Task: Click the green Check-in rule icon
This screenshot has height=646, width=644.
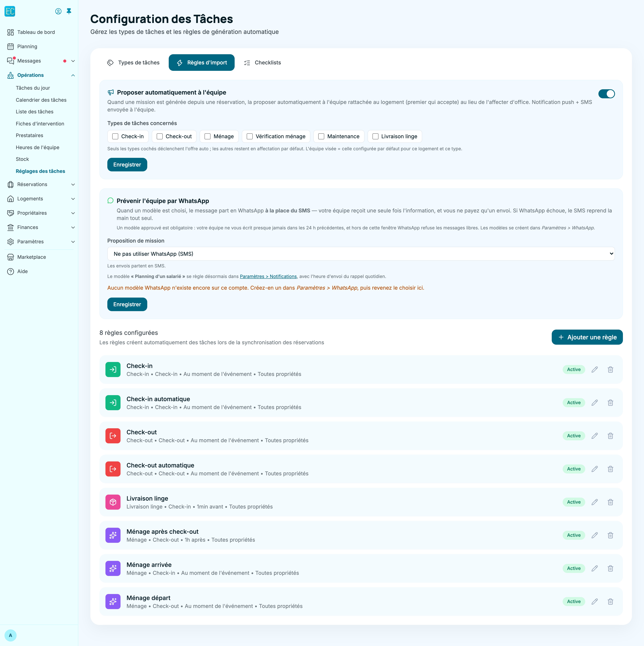Action: tap(113, 370)
